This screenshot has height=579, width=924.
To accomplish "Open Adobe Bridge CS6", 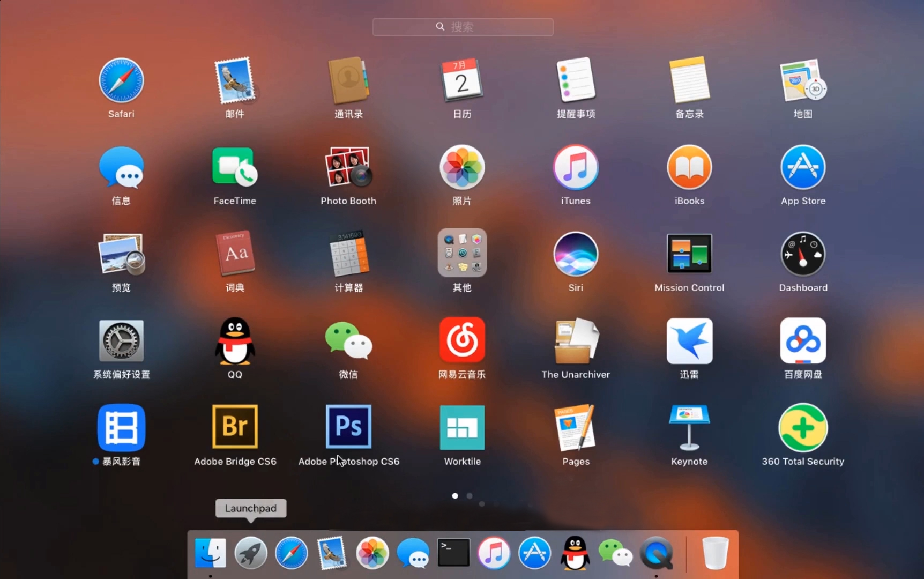I will tap(235, 427).
